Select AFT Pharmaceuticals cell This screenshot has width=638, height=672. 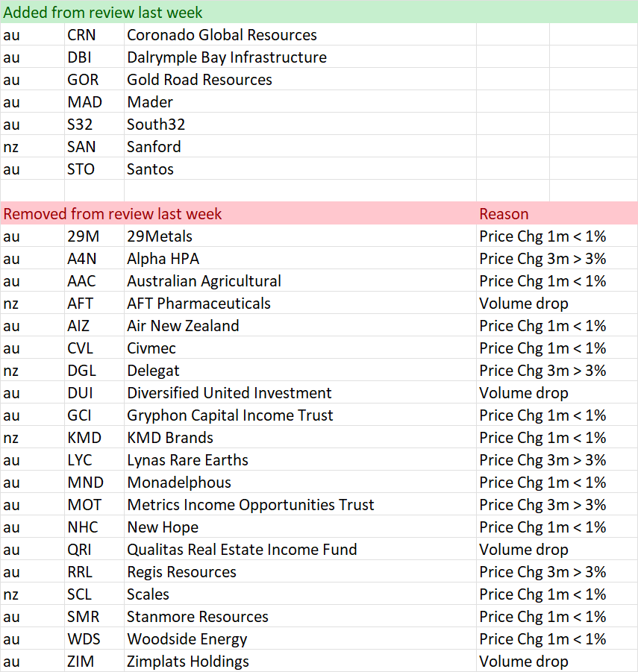coord(300,303)
